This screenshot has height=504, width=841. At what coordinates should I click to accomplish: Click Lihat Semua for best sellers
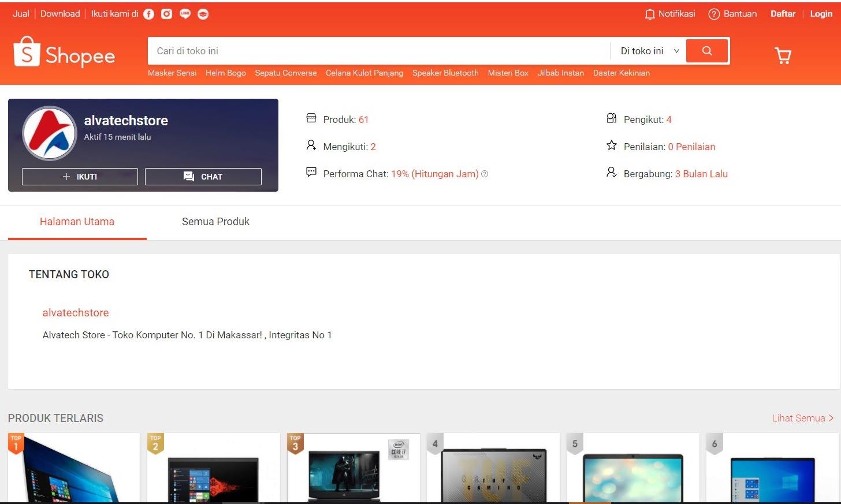coord(803,418)
